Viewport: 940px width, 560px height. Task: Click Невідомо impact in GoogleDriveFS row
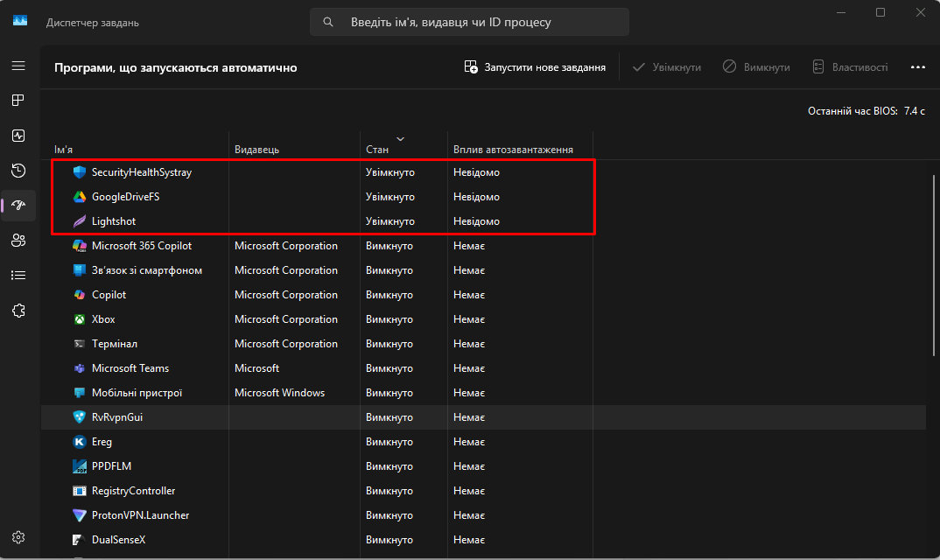point(477,197)
